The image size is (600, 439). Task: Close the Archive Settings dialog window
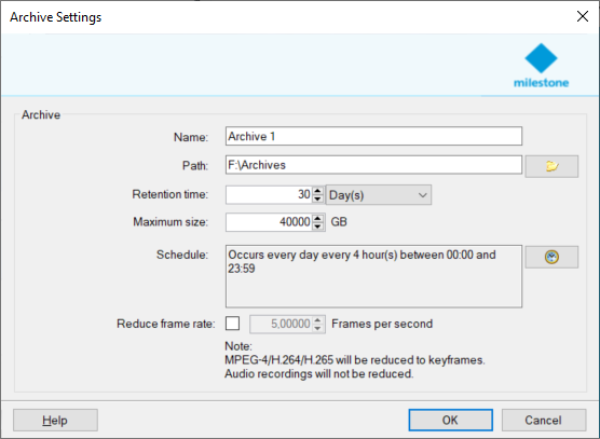pyautogui.click(x=581, y=17)
